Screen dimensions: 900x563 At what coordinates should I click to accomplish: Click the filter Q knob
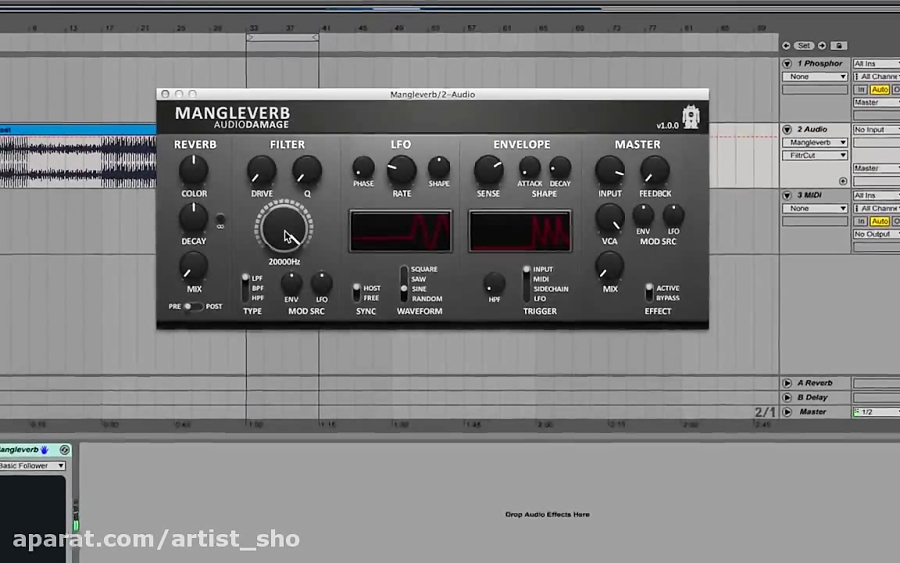click(x=307, y=170)
